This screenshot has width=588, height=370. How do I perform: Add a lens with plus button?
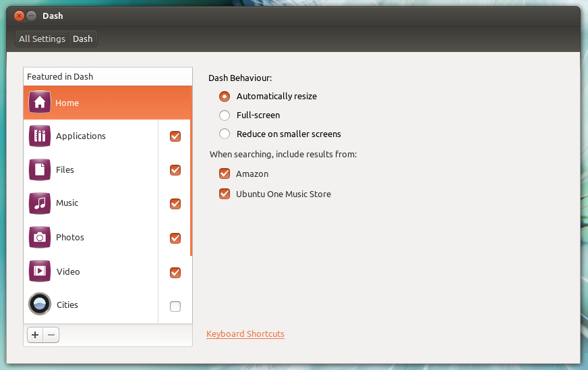(x=35, y=334)
